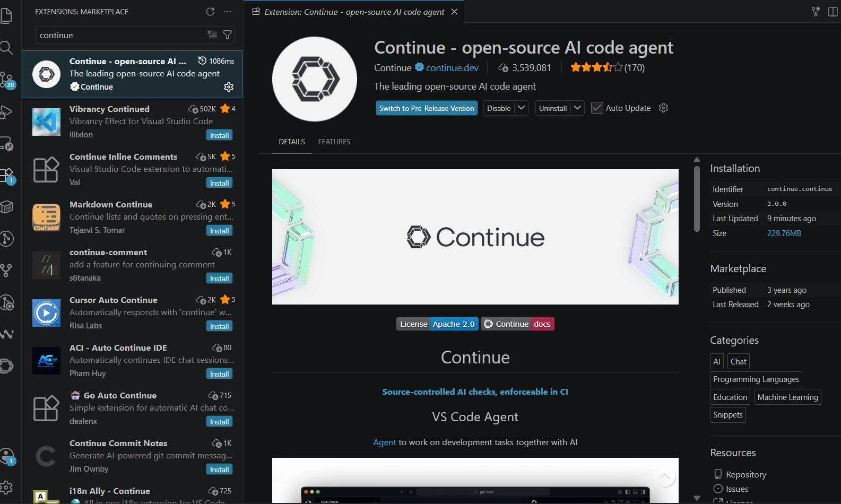
Task: Install Cursor Auto Continue extension
Action: click(x=219, y=326)
